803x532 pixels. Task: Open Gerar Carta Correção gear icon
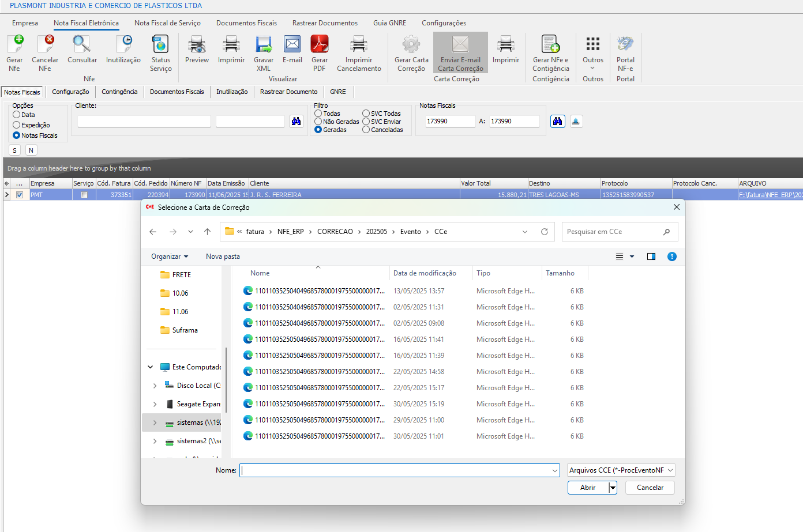pos(411,45)
